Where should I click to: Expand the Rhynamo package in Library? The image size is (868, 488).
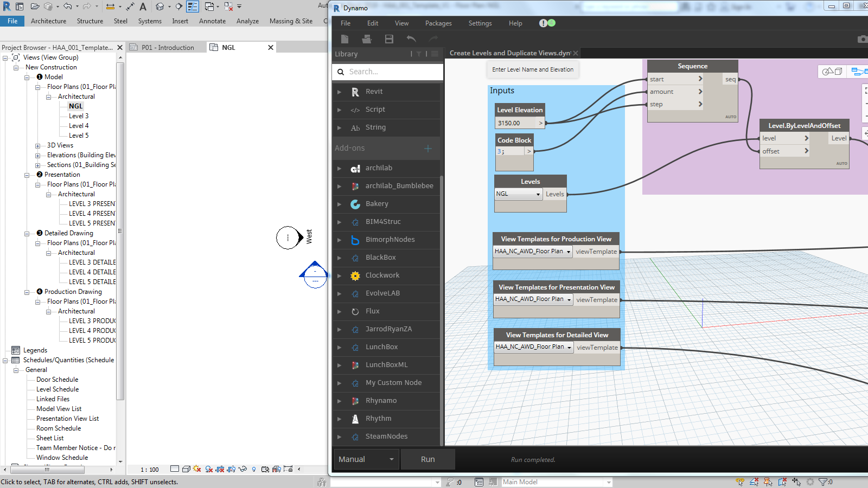point(339,401)
